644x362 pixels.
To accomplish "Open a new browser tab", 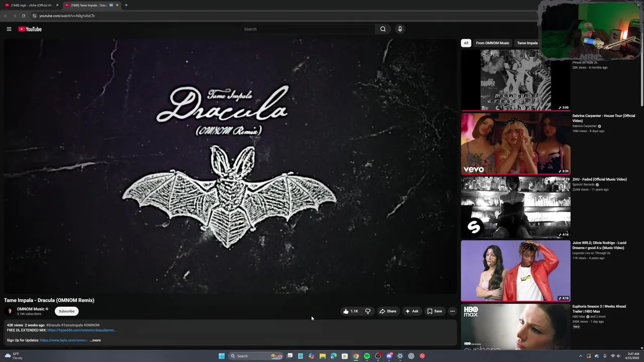I will (x=126, y=5).
